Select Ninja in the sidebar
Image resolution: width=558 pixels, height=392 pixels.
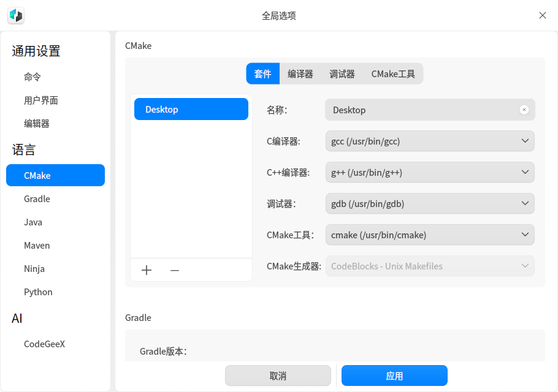pos(56,269)
